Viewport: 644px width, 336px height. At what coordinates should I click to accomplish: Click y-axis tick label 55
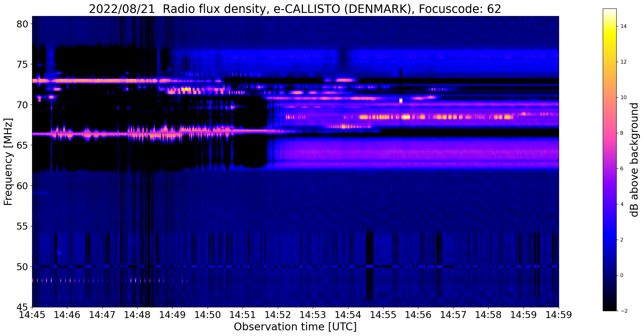22,226
